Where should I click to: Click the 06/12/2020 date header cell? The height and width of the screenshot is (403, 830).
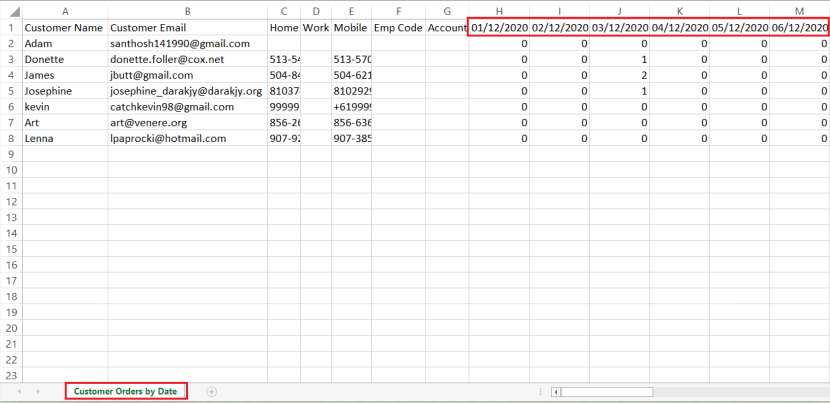point(799,28)
